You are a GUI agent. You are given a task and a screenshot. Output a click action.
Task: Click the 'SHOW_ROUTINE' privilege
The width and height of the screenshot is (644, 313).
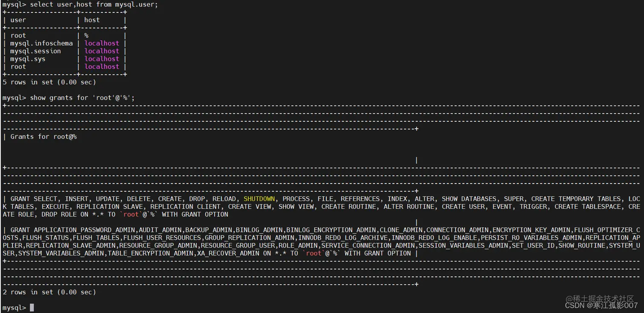[582, 246]
